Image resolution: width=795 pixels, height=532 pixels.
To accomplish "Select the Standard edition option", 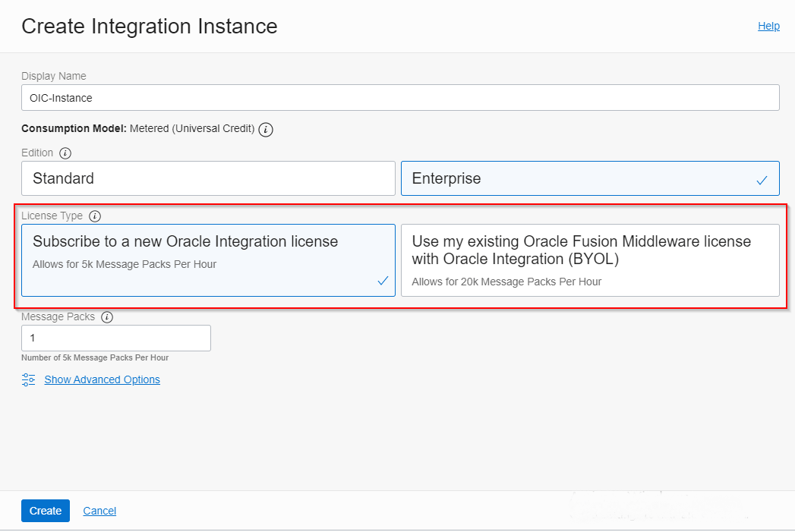I will (208, 178).
